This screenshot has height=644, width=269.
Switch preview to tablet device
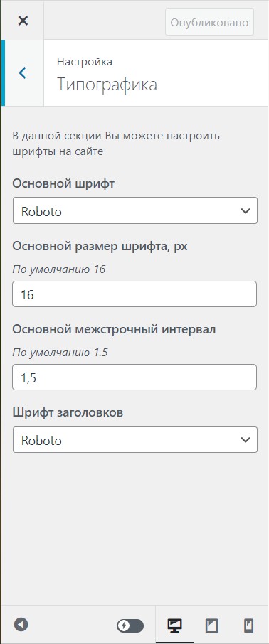pyautogui.click(x=211, y=626)
